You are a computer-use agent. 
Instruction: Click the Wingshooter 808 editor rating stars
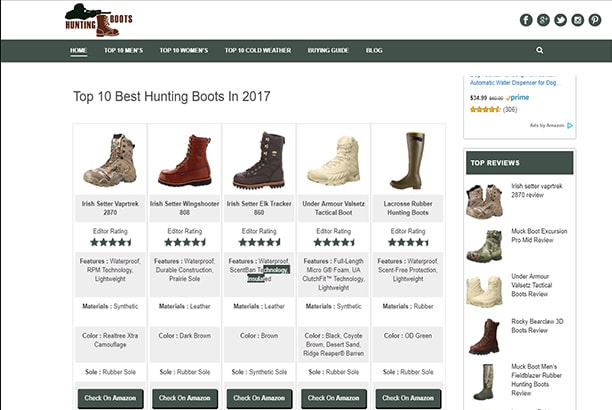(x=185, y=242)
